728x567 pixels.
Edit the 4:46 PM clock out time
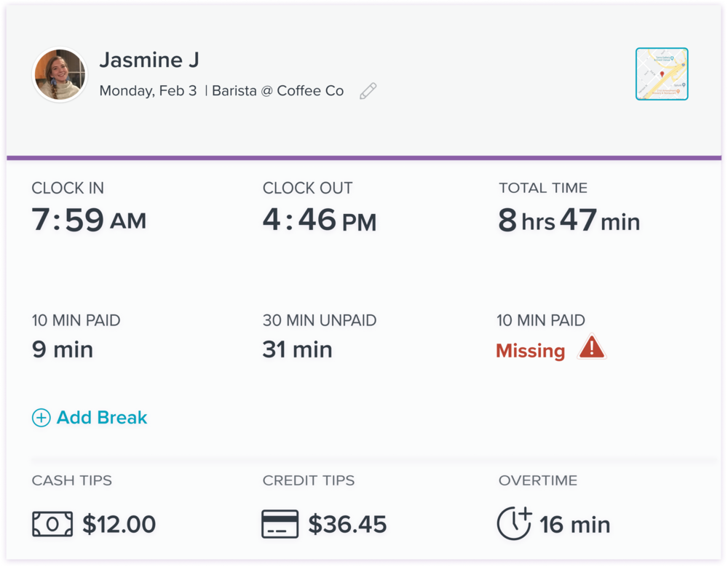(x=320, y=220)
